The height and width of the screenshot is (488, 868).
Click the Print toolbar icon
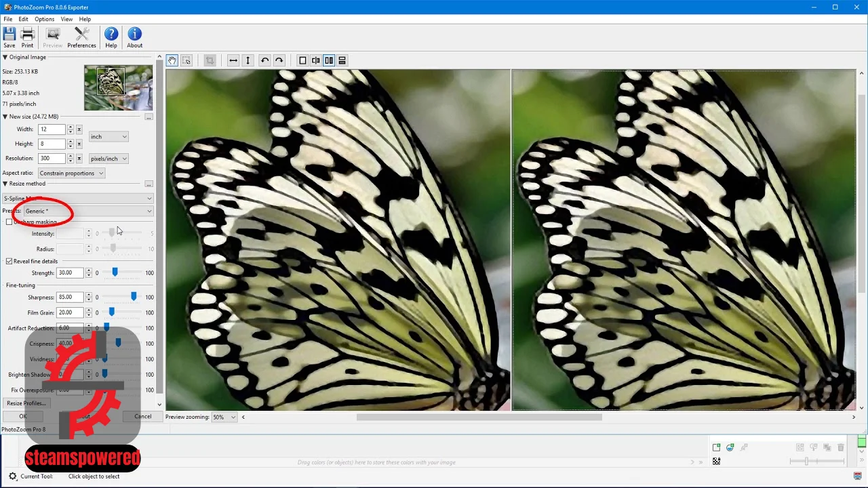27,37
